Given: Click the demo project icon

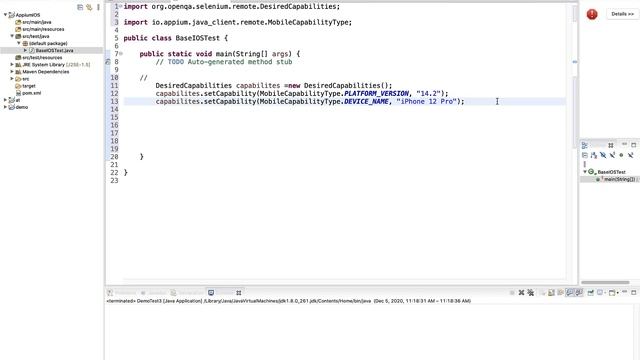Looking at the screenshot, I should click(11, 107).
